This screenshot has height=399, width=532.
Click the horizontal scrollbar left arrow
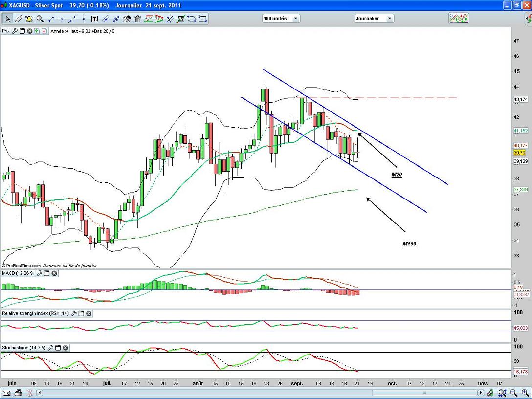pyautogui.click(x=40, y=393)
